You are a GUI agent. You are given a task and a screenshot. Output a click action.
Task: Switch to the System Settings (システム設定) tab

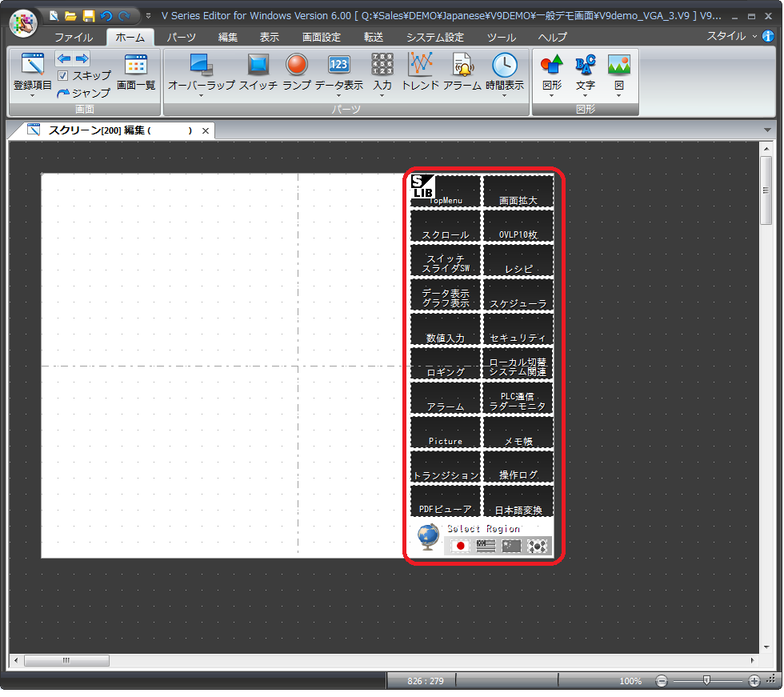tap(434, 38)
